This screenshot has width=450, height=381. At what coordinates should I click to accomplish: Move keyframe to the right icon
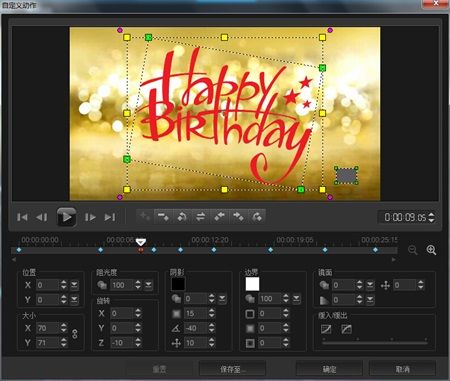[x=238, y=217]
